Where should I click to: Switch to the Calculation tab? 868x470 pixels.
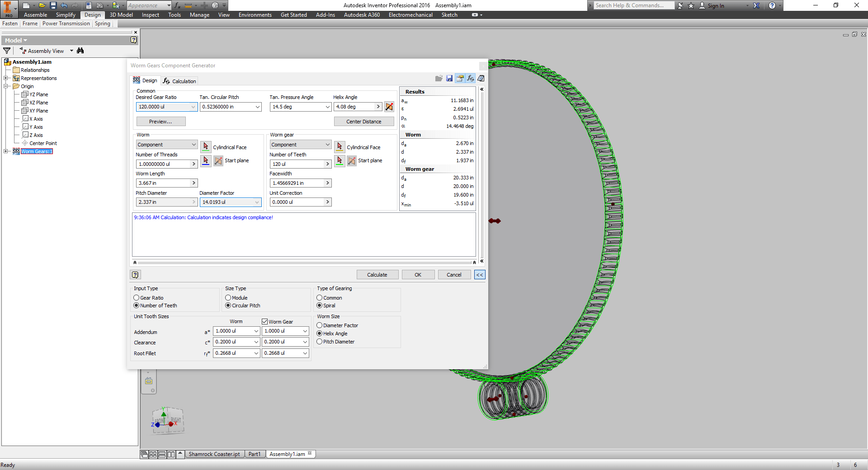[x=179, y=80]
